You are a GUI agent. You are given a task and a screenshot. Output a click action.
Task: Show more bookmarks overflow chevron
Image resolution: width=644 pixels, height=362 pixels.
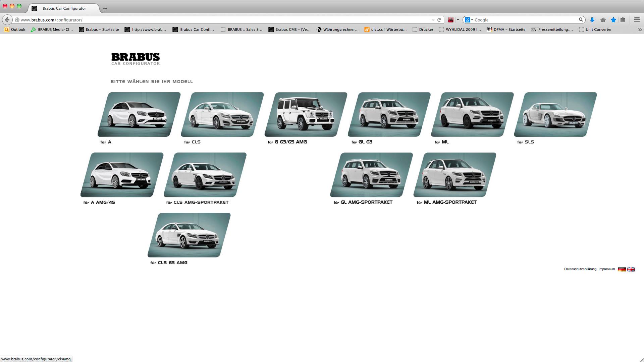(x=640, y=29)
